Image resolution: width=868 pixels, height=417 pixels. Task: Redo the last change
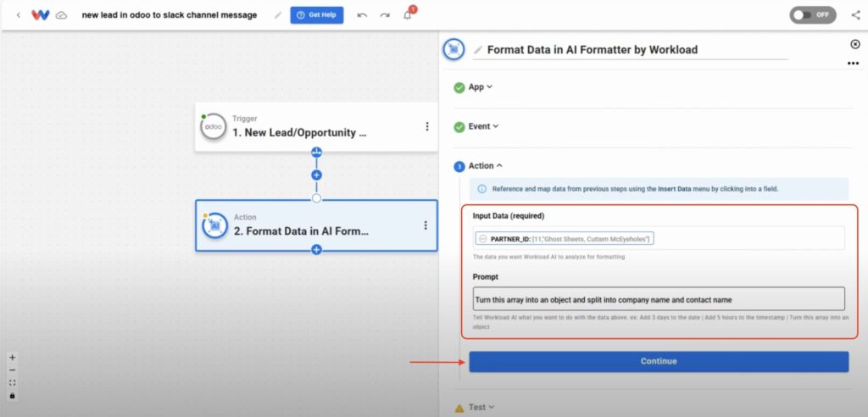point(385,15)
